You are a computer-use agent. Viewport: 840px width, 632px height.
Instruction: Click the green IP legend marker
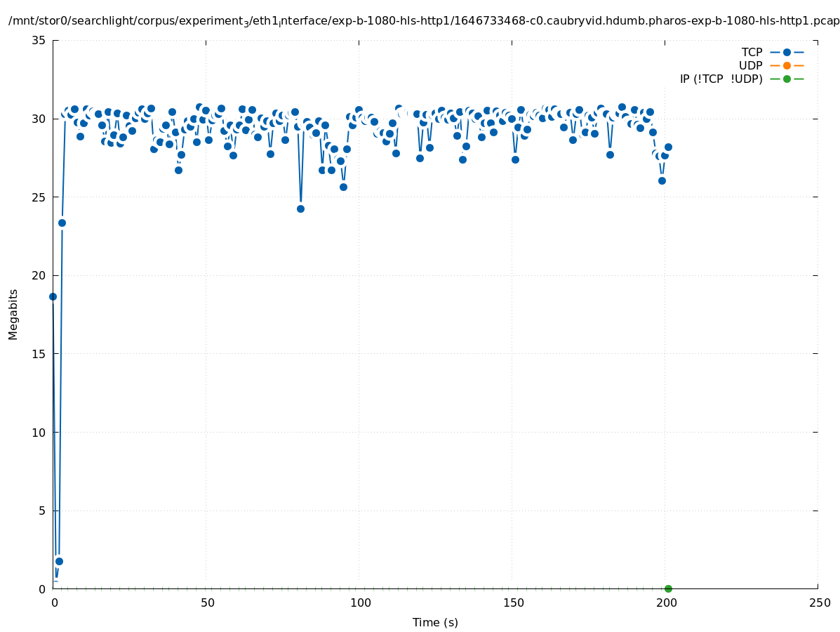coord(787,79)
